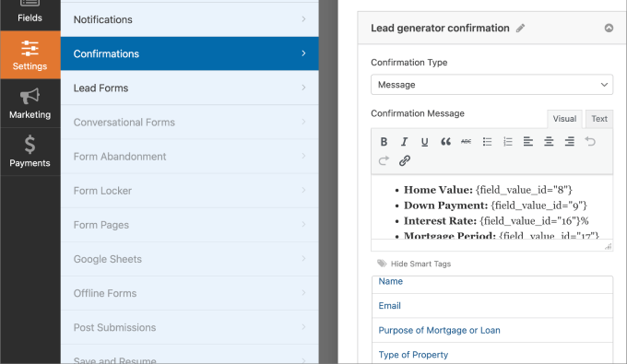Collapse the Lead generator confirmation panel
627x364 pixels.
[x=609, y=28]
